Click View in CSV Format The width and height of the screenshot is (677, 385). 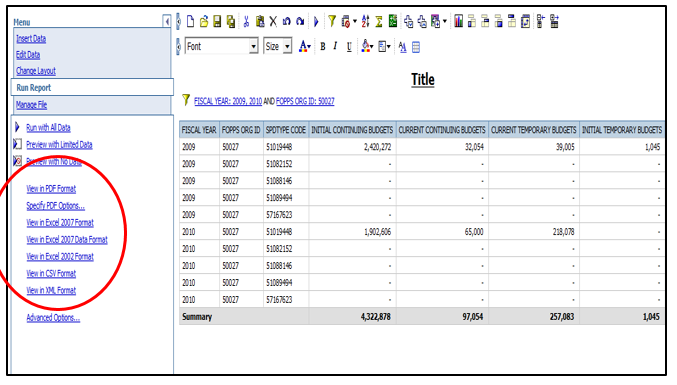pos(51,274)
